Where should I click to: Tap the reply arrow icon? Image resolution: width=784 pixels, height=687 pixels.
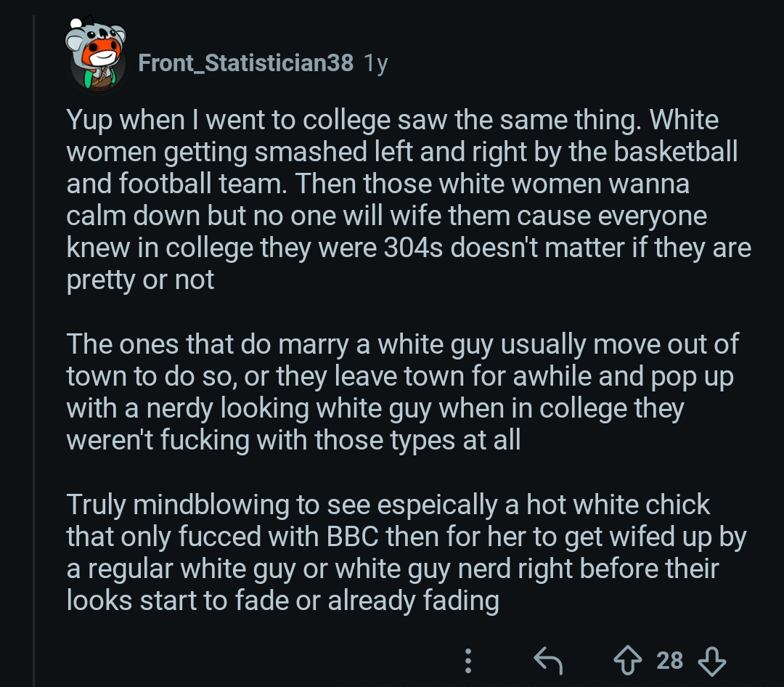[548, 659]
